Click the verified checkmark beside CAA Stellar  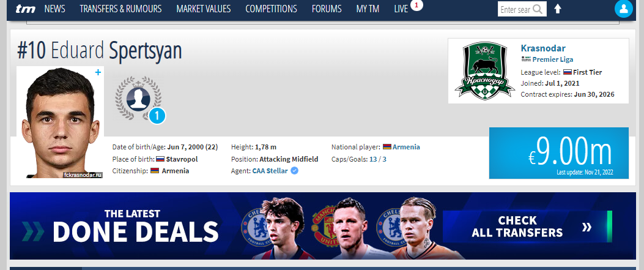coord(295,171)
